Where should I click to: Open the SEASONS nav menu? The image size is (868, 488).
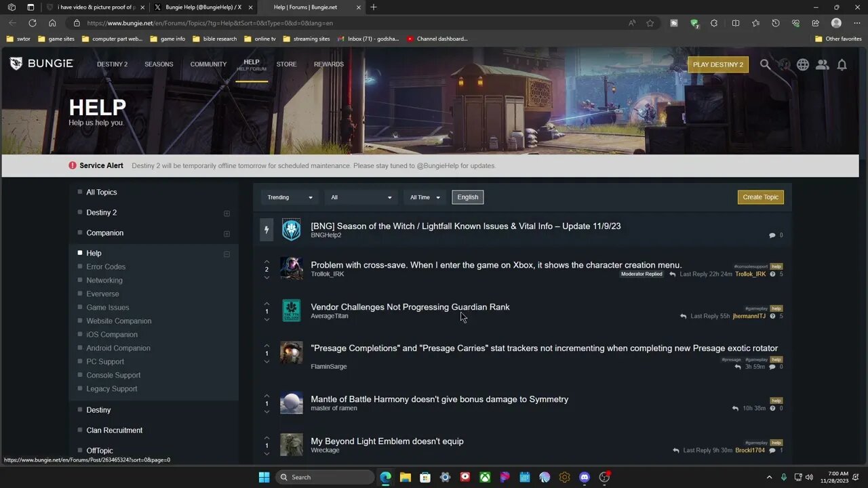159,64
